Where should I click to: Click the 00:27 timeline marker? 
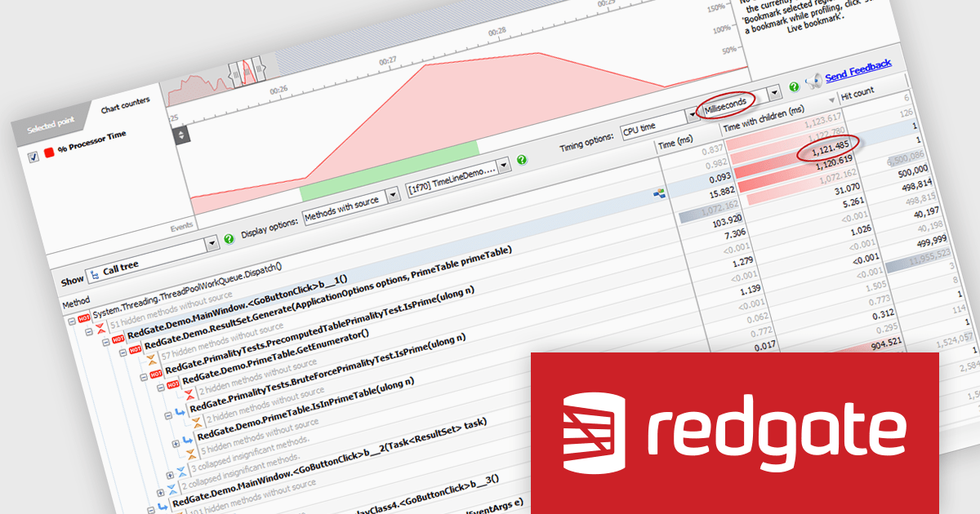click(x=388, y=61)
